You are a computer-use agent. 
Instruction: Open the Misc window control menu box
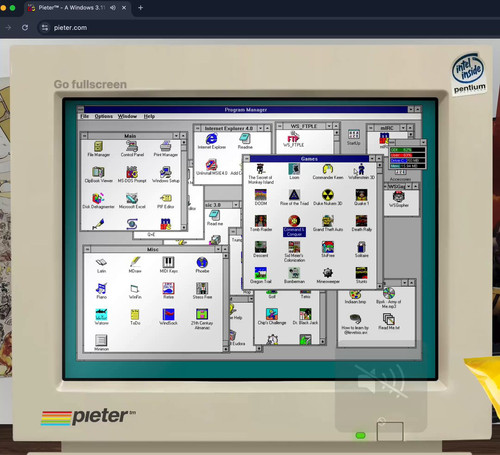pos(87,249)
